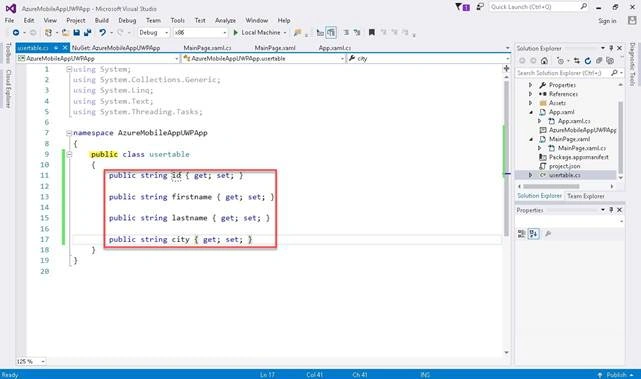Expand the References node in Solution Explorer

pos(531,94)
